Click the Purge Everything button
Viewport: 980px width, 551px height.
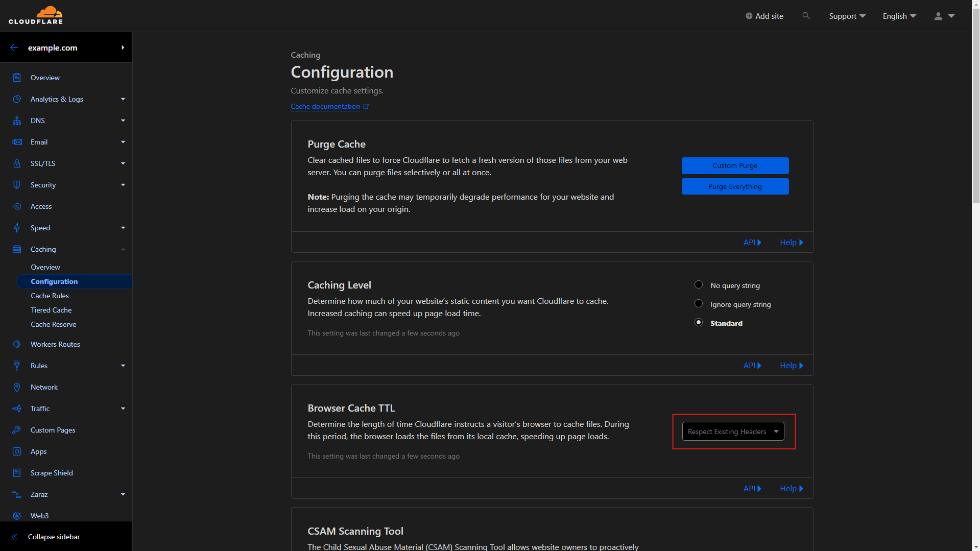(735, 186)
